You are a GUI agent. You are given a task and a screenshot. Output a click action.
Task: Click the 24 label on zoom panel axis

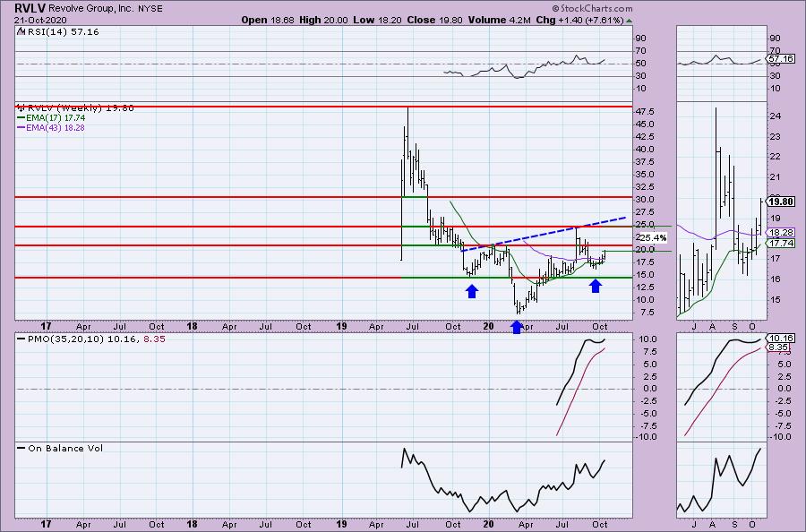pos(776,116)
